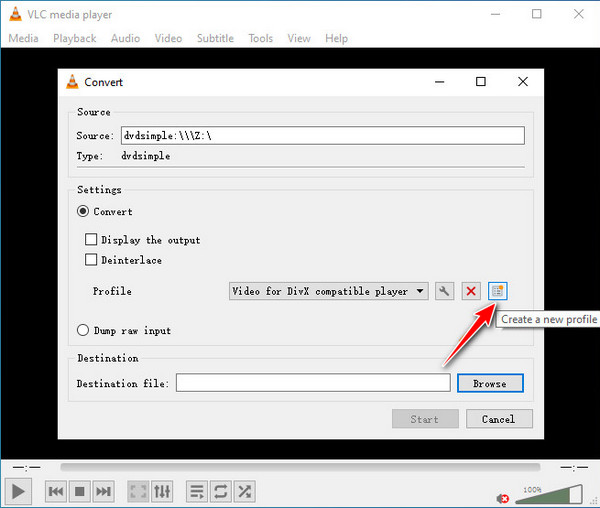This screenshot has height=508, width=600.
Task: Open the Audio menu
Action: pyautogui.click(x=126, y=38)
